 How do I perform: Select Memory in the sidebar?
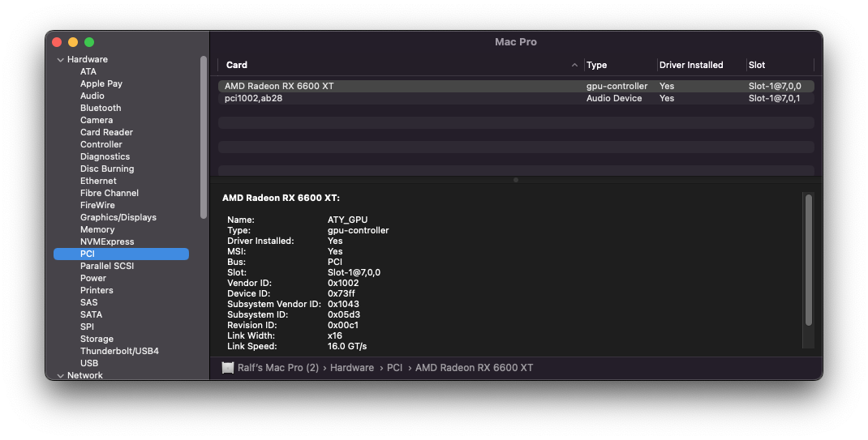tap(97, 229)
